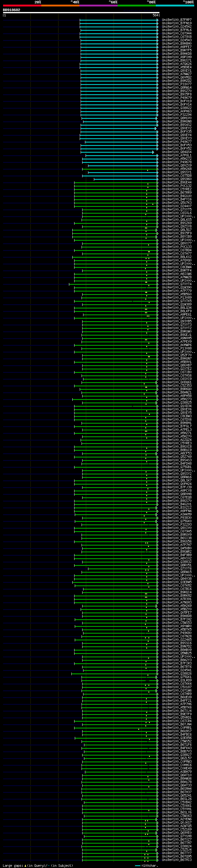Select the UniRef100_O24407 label
Screen dimensions: 197x868
(177, 206)
